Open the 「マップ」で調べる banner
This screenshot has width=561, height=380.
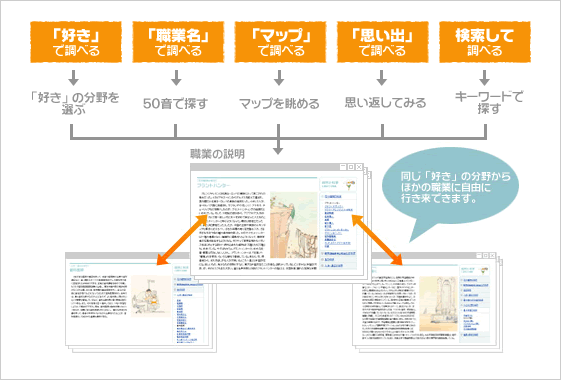[280, 42]
